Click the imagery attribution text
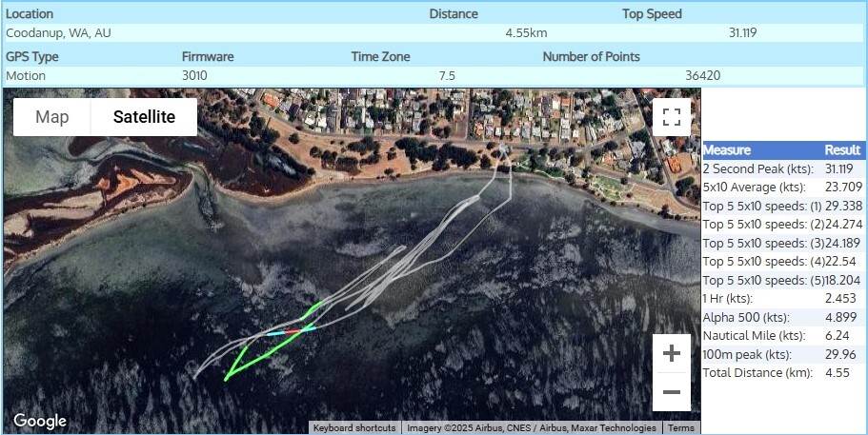Image resolution: width=868 pixels, height=435 pixels. click(532, 427)
